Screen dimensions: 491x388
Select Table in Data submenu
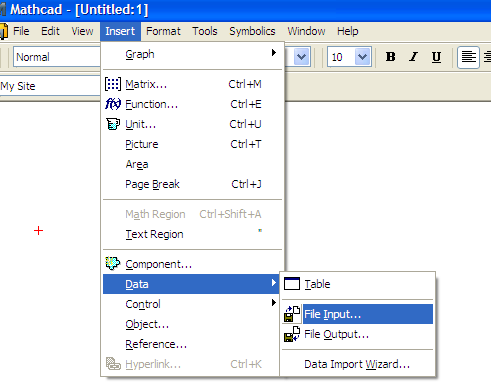357,284
